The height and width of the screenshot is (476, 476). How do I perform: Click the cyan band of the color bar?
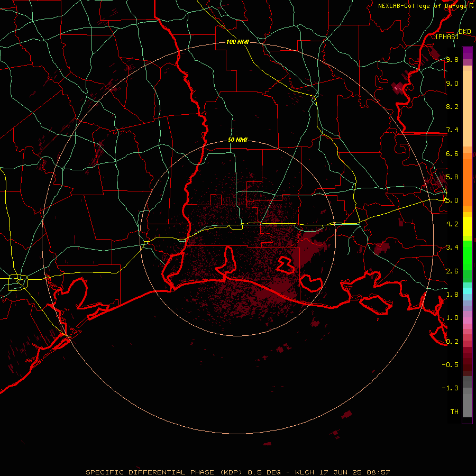coord(467,291)
